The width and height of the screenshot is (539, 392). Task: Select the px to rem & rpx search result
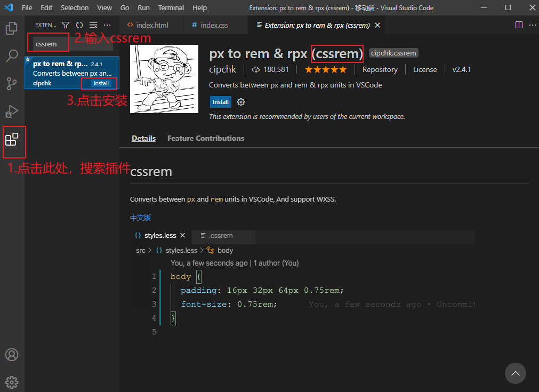pyautogui.click(x=72, y=73)
